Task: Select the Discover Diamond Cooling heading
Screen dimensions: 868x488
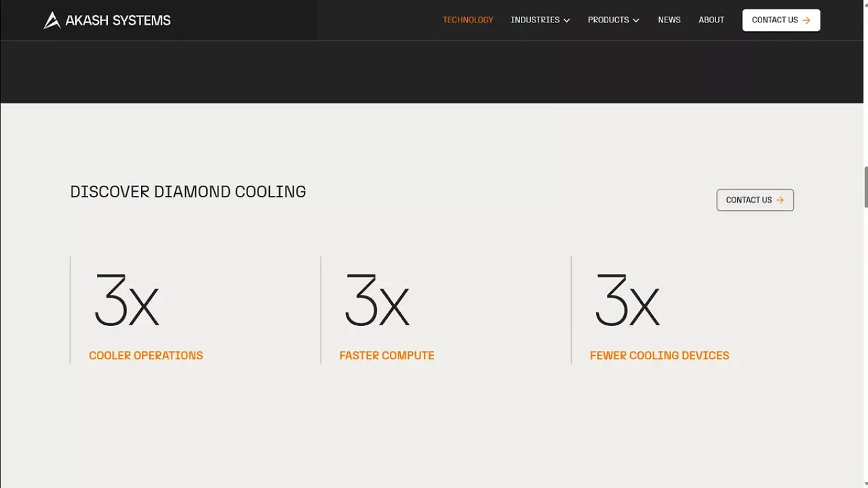Action: 188,192
